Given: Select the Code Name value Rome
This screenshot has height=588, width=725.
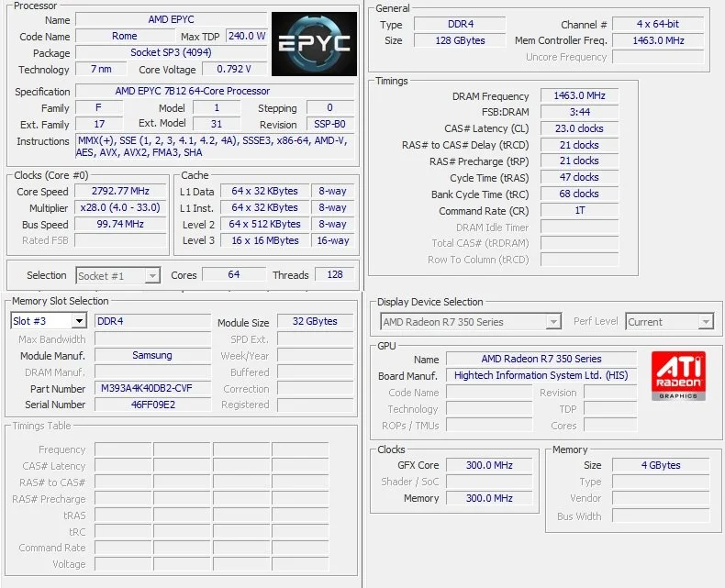Looking at the screenshot, I should click(x=125, y=36).
